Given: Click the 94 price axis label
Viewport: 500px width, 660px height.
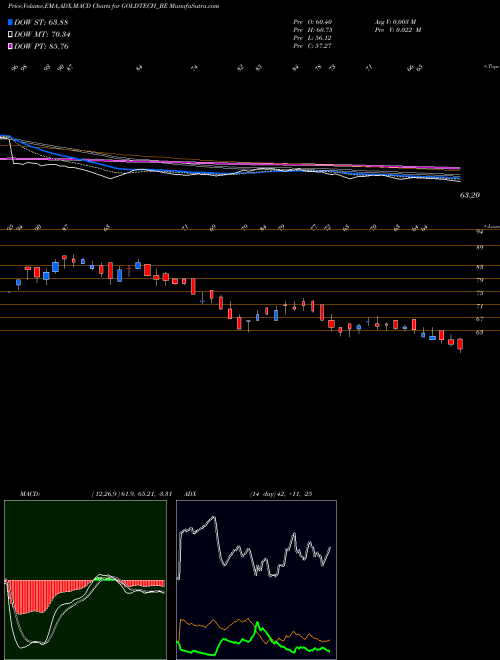Looking at the screenshot, I should (x=479, y=232).
